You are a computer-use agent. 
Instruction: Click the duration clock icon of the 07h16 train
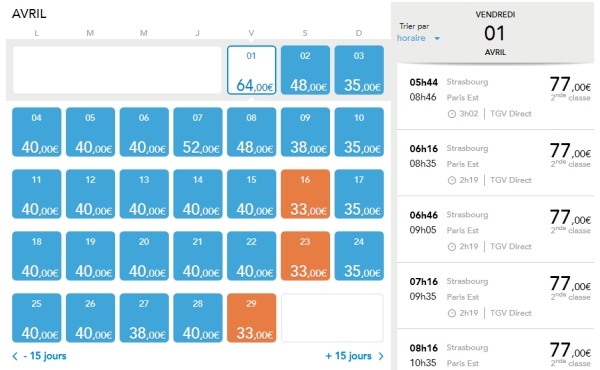[x=452, y=313]
